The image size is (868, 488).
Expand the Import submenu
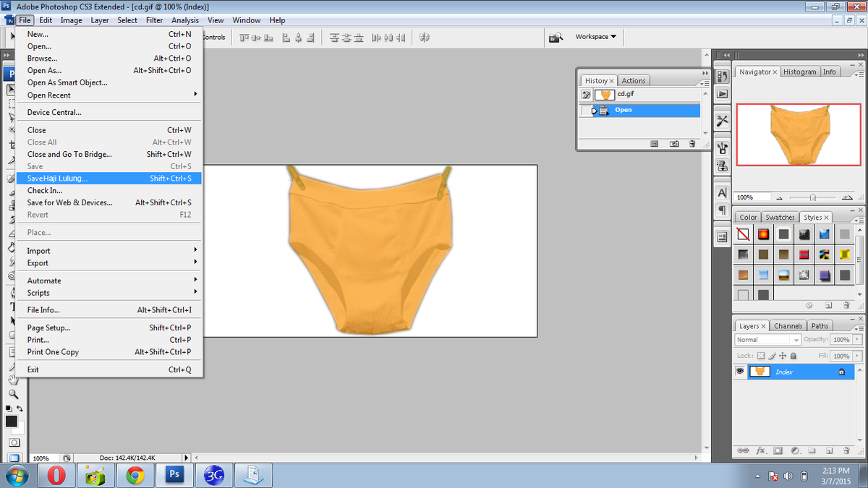(x=110, y=251)
